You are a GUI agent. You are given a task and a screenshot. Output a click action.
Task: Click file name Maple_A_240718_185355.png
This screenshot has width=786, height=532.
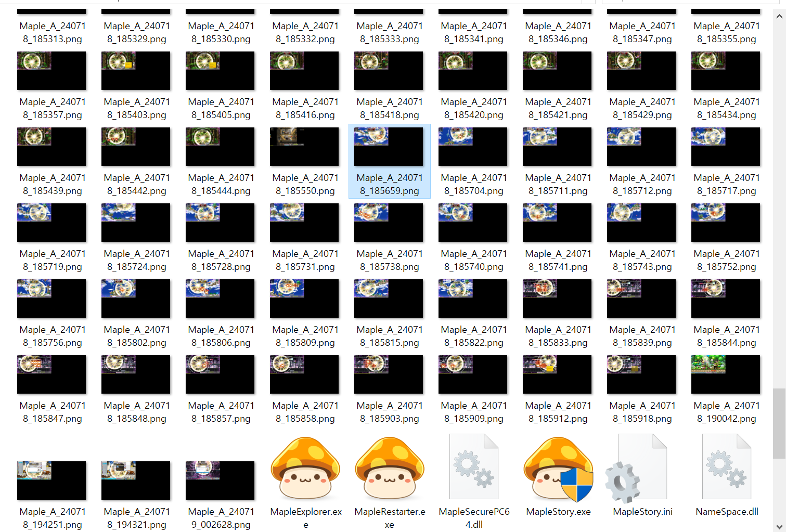[x=727, y=32]
